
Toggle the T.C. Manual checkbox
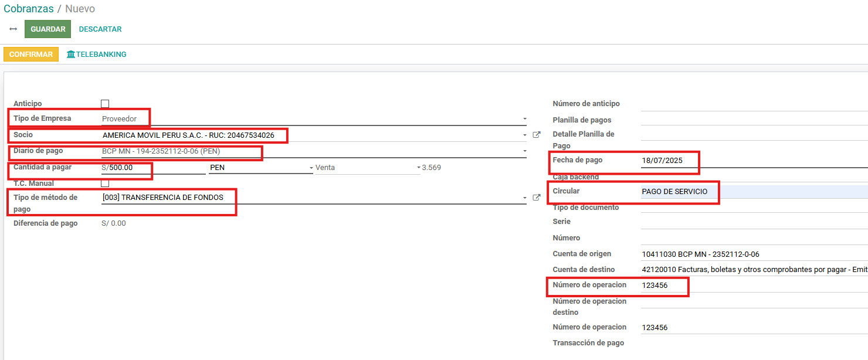105,184
